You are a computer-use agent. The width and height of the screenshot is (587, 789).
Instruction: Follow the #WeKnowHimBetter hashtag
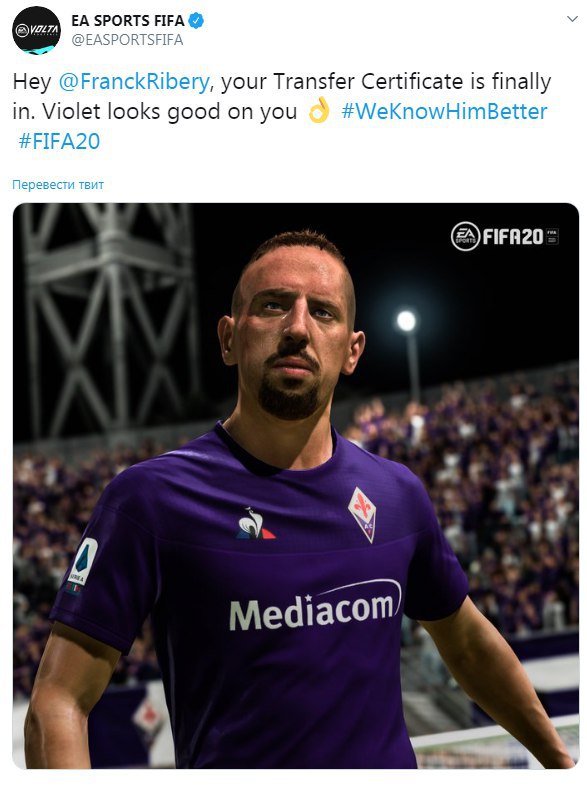pyautogui.click(x=444, y=111)
